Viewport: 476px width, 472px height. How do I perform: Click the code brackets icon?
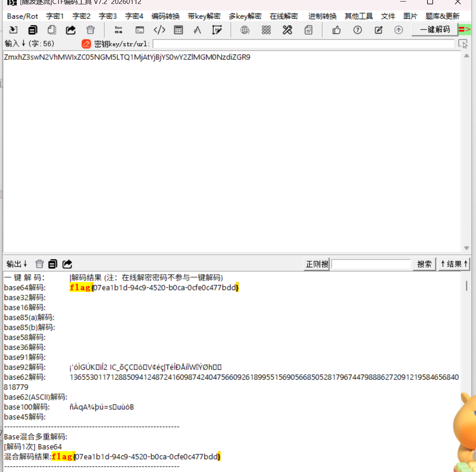[x=159, y=30]
